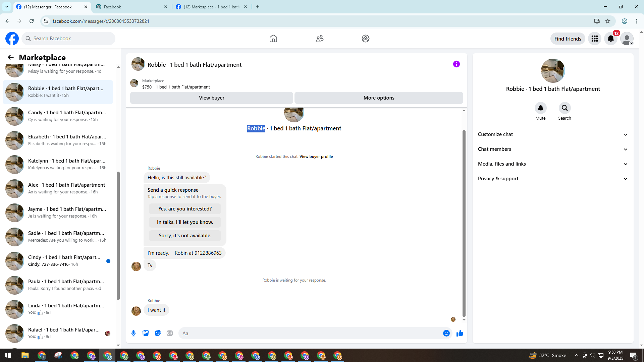Viewport: 644px width, 362px height.
Task: Send quick response 'Sorry, it's not available.'
Action: [185, 236]
